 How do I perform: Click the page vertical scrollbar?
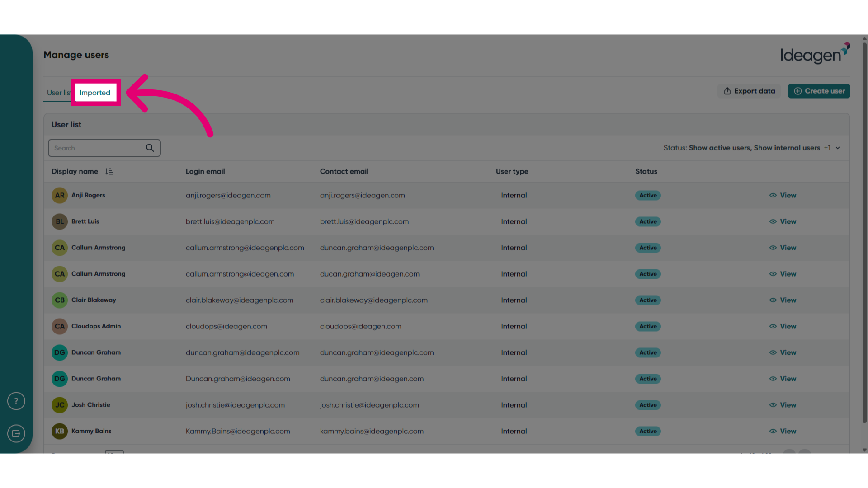[x=864, y=233]
